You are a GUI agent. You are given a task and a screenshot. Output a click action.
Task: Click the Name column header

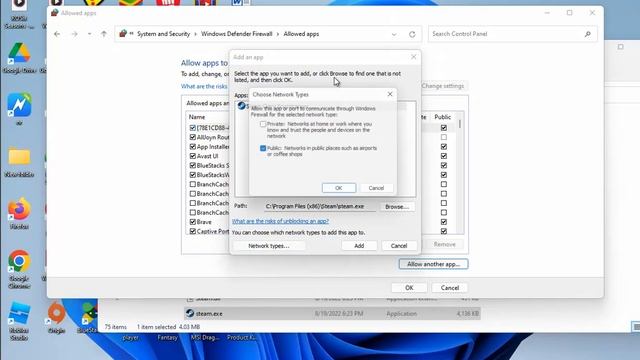pyautogui.click(x=197, y=117)
